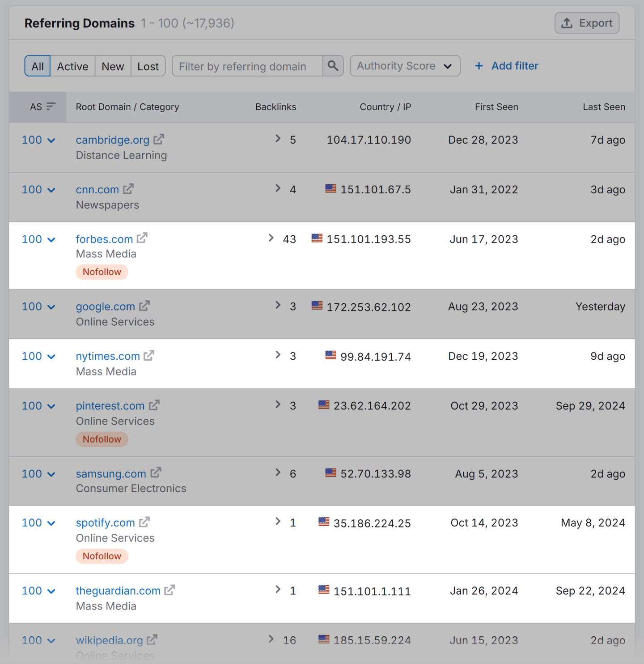Screen dimensions: 644x664
Task: Open cnn.com external link icon
Action: pos(128,189)
